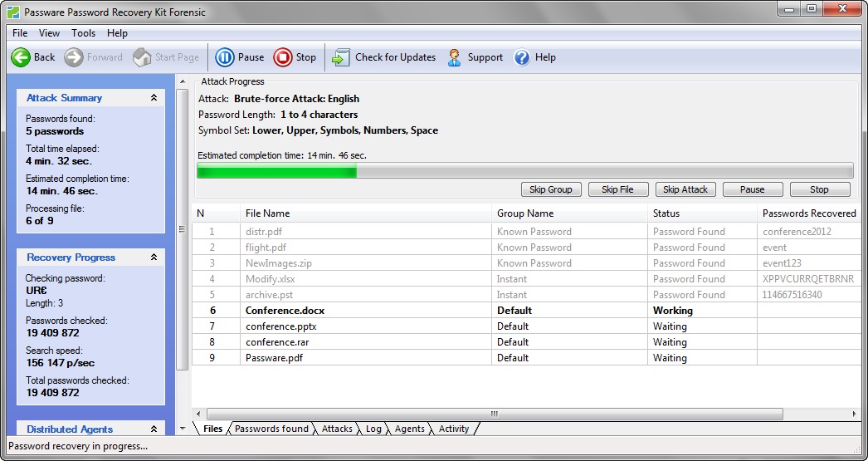
Task: Click the green attack progress bar
Action: [524, 170]
